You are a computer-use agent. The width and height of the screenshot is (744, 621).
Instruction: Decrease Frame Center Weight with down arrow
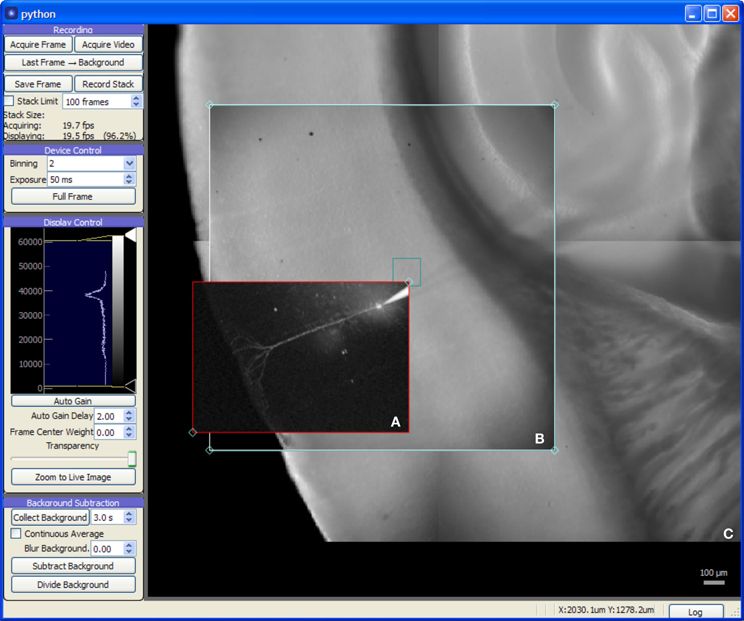click(x=129, y=436)
